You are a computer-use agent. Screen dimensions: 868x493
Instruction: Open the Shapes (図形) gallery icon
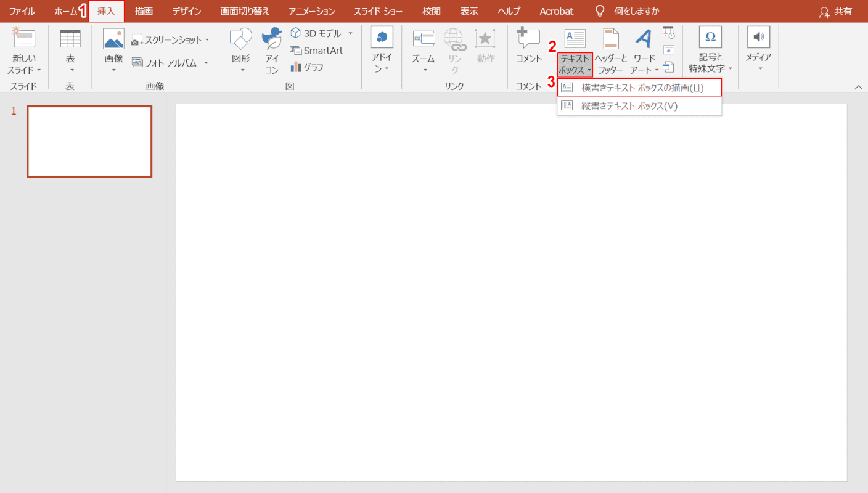click(241, 39)
